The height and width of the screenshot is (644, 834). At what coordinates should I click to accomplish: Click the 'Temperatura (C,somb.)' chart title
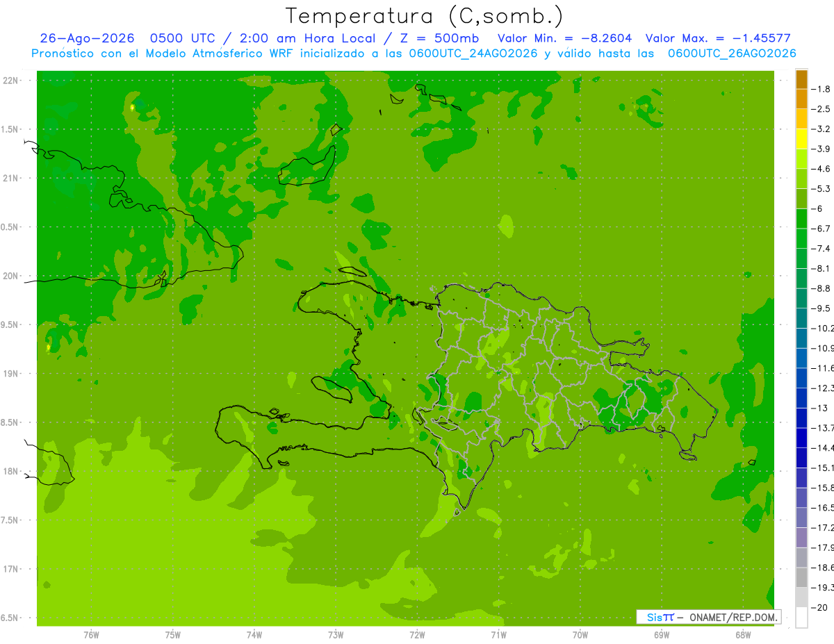(x=424, y=16)
